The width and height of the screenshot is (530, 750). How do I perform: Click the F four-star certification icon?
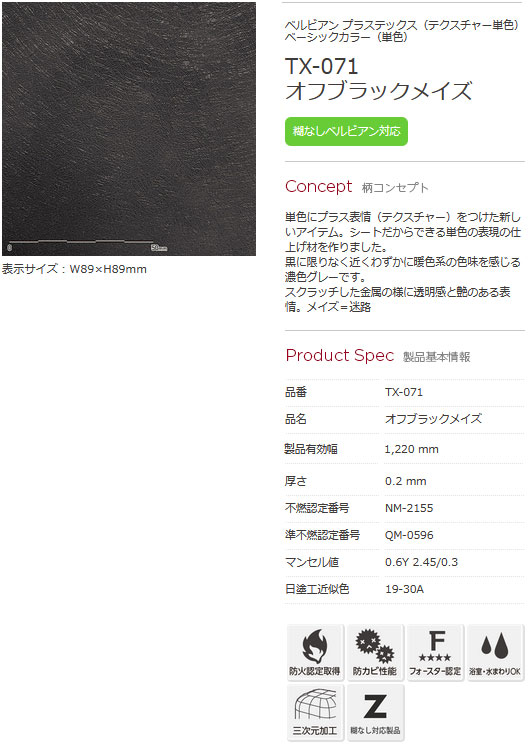pos(435,653)
